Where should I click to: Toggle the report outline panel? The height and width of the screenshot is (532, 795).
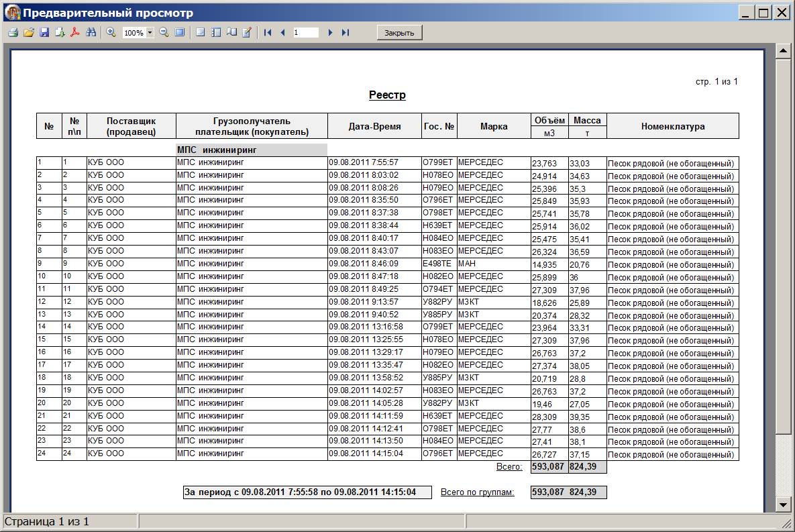[201, 32]
